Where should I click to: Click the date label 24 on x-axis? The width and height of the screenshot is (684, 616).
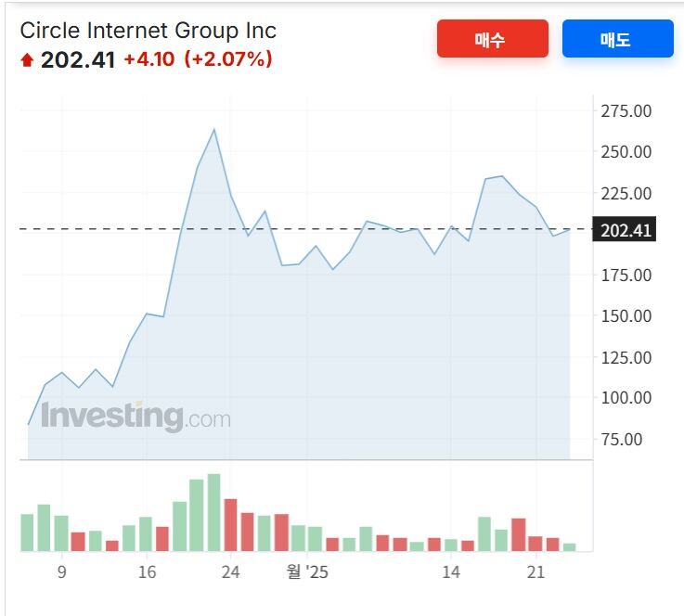click(231, 572)
